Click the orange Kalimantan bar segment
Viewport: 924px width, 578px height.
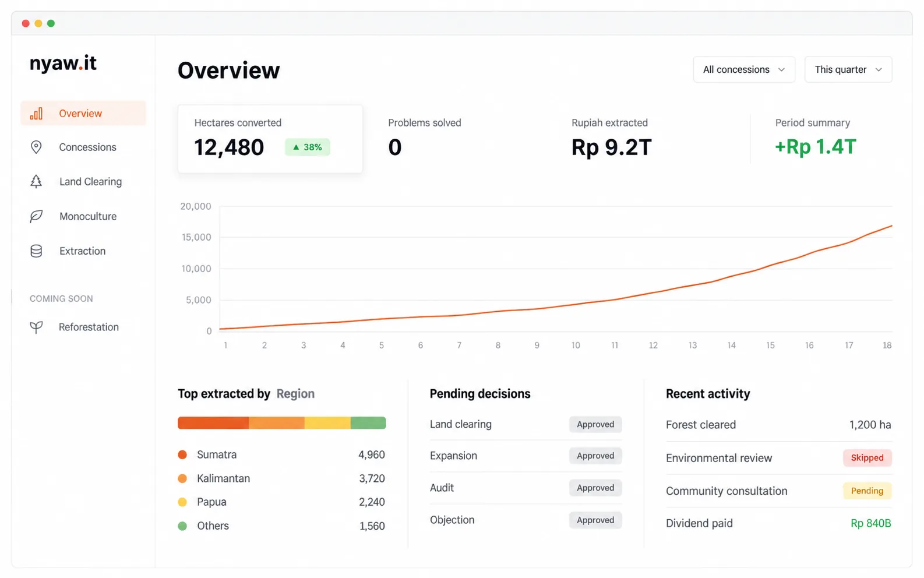277,423
